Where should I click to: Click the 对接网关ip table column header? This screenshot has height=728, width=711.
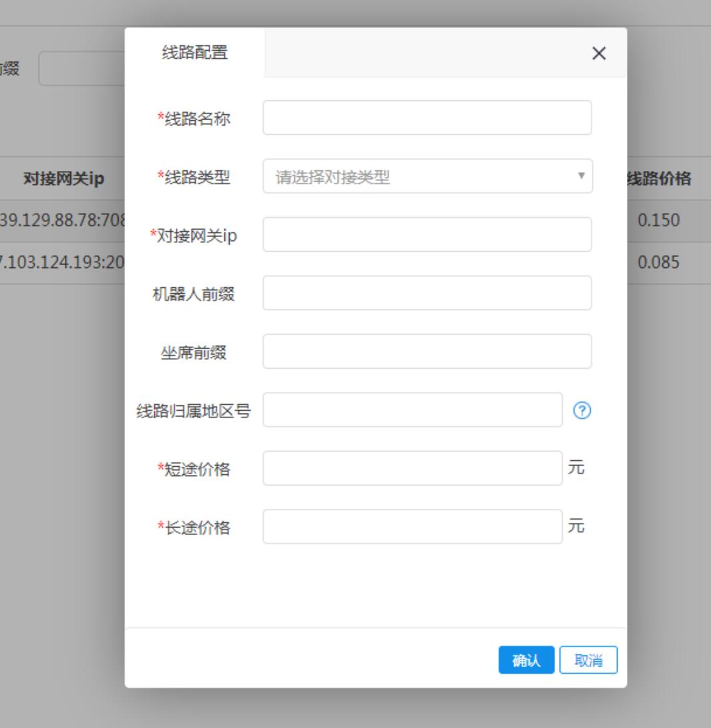point(63,179)
